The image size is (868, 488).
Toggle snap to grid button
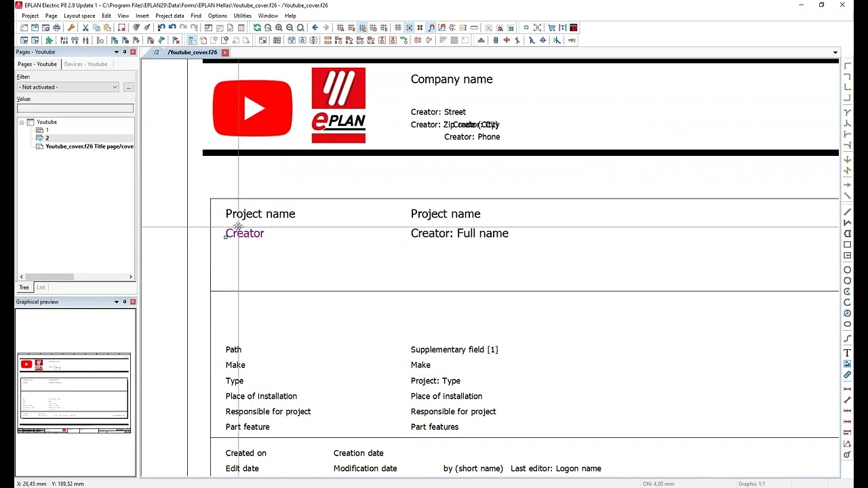[x=410, y=28]
